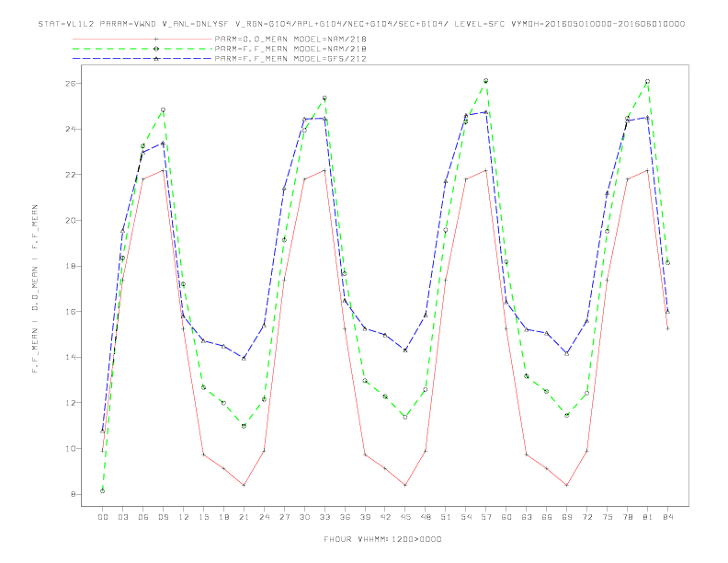Image resolution: width=728 pixels, height=563 pixels.
Task: Click x-axis forecast hour label 36
Action: 345,517
